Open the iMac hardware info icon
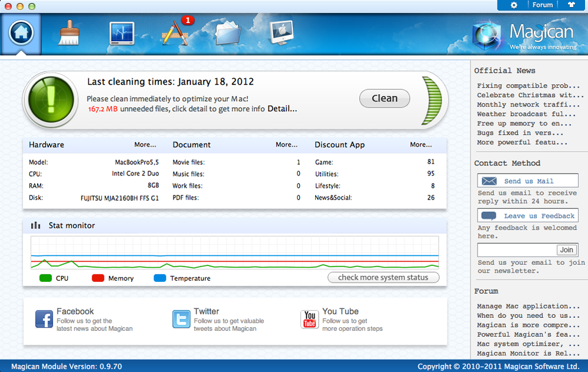588x372 pixels. [x=282, y=33]
